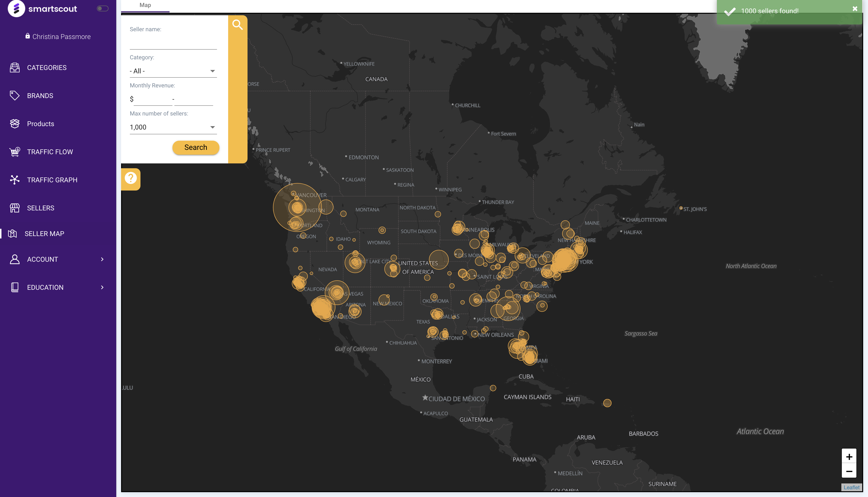Switch to the Map tab

coord(145,5)
